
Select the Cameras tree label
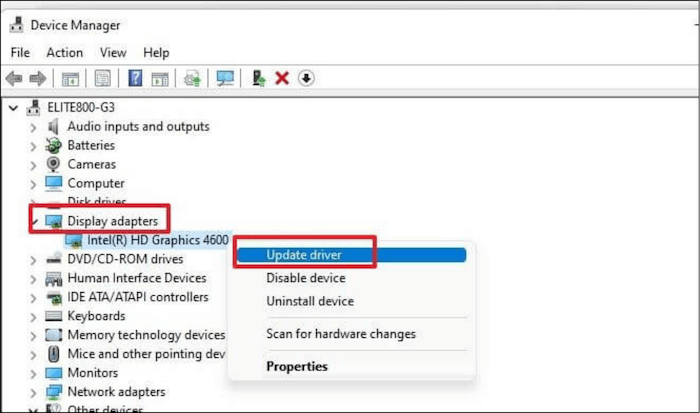92,164
